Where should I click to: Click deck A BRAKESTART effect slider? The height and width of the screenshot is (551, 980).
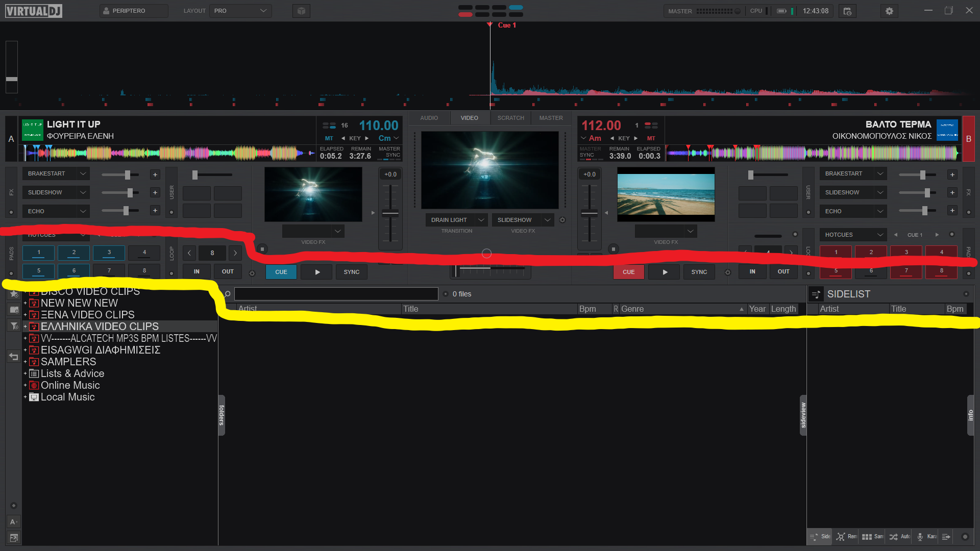(x=120, y=175)
